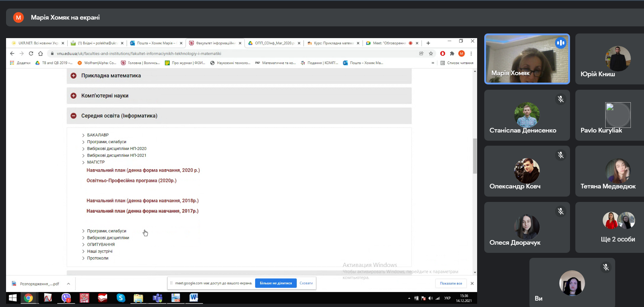Bookmark page with the star icon
The width and height of the screenshot is (644, 307).
[431, 53]
